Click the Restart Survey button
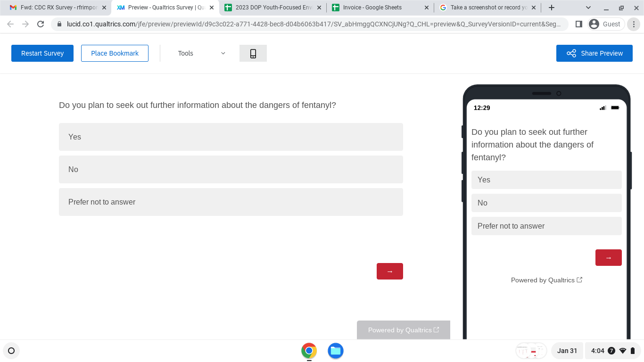644x362 pixels. [42, 53]
